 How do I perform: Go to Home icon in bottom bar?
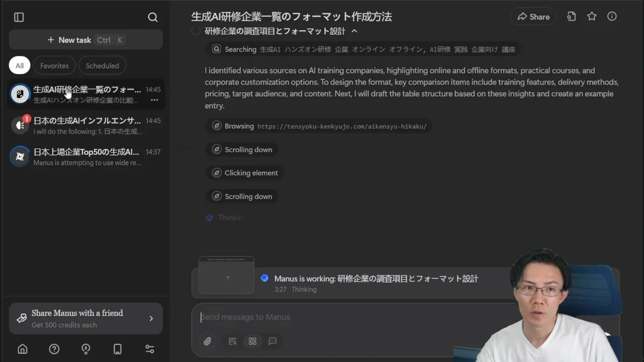point(23,349)
